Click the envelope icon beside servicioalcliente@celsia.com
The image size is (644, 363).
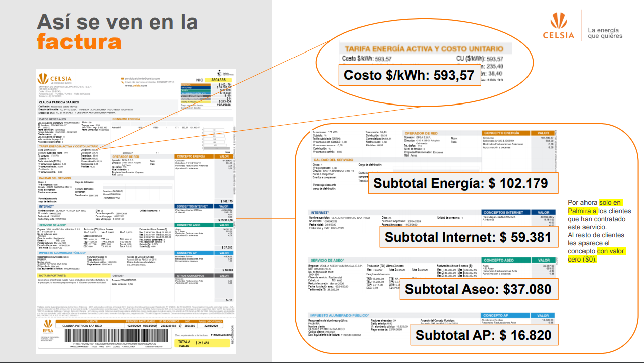click(122, 79)
